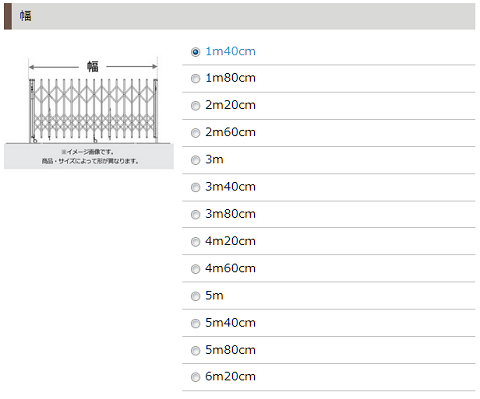Select the 2m20cm radio button
This screenshot has height=399, width=480.
pos(195,106)
